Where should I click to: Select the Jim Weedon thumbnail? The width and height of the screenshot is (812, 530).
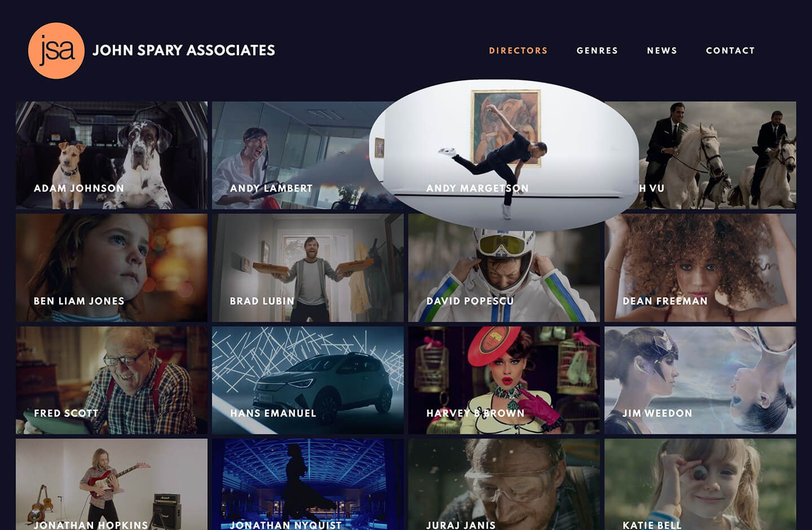click(700, 380)
